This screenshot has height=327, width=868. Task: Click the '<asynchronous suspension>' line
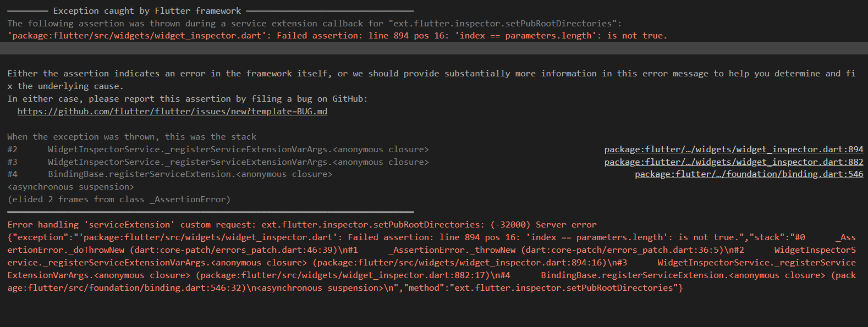[x=71, y=187]
